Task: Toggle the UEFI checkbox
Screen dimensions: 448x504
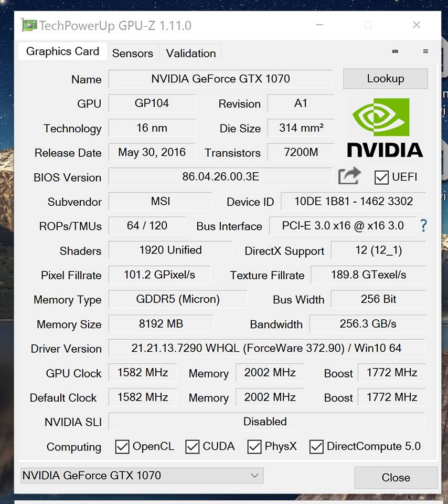Action: pos(381,177)
